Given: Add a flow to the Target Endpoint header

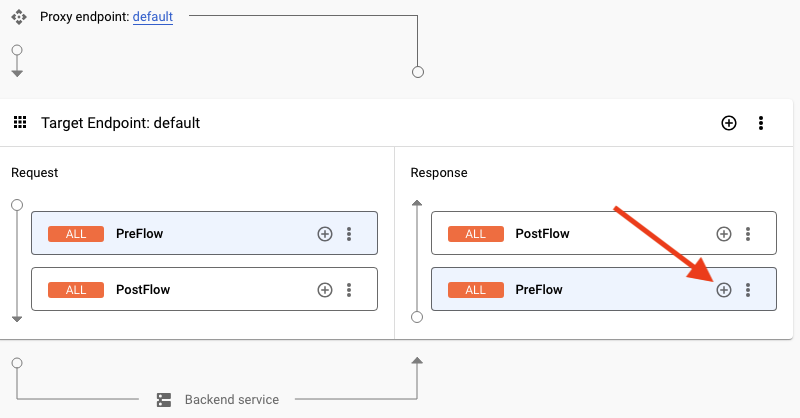Looking at the screenshot, I should click(x=729, y=123).
